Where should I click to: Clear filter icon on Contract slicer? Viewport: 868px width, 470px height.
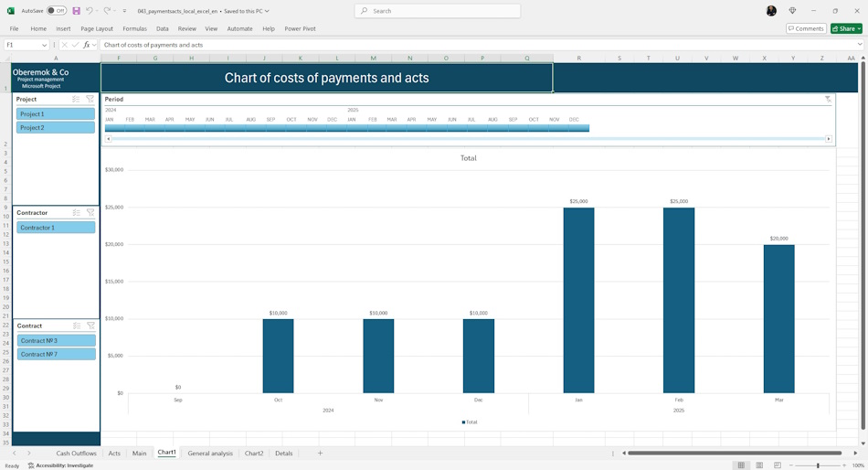point(90,326)
